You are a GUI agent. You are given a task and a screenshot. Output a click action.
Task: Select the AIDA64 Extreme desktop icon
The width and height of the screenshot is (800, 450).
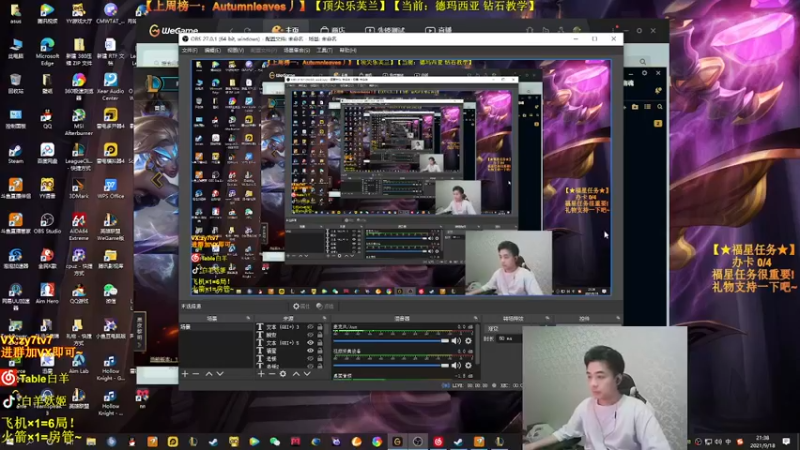click(x=79, y=227)
